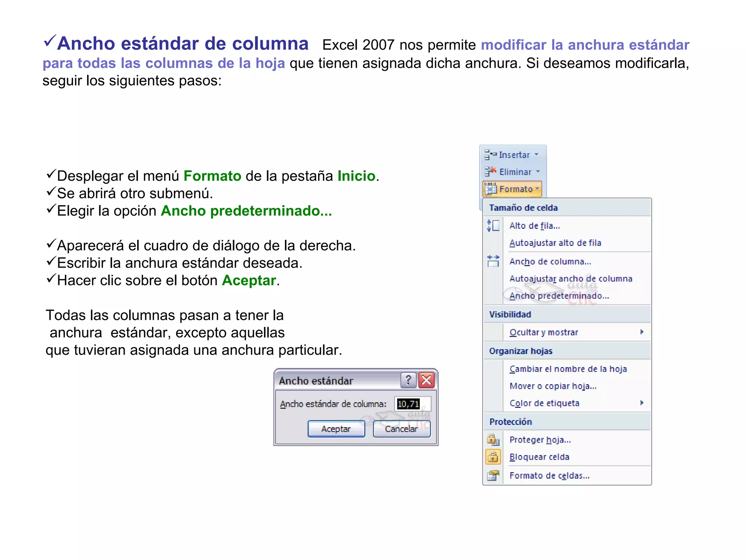Image resolution: width=747 pixels, height=560 pixels.
Task: Click the Eliminar cells icon
Action: (491, 171)
